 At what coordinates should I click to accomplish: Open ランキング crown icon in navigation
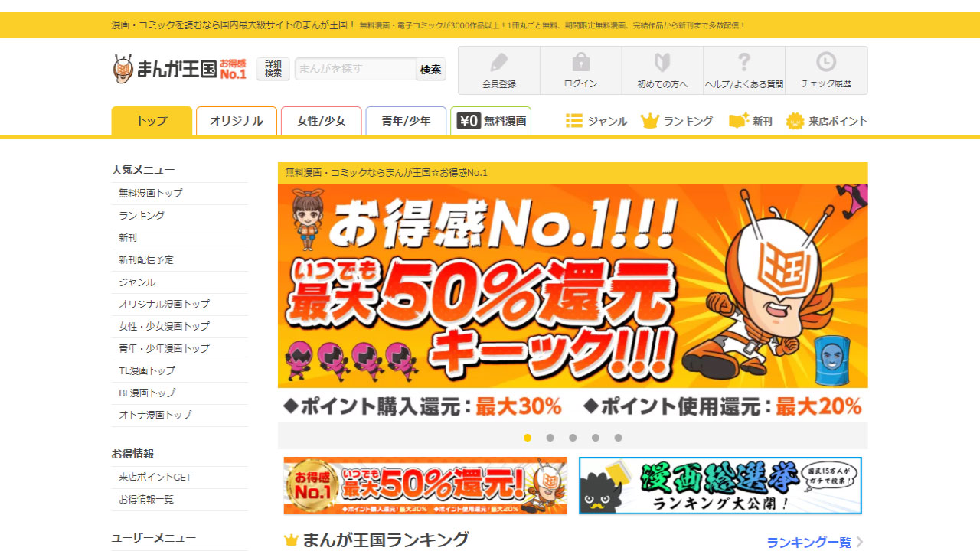pos(650,121)
